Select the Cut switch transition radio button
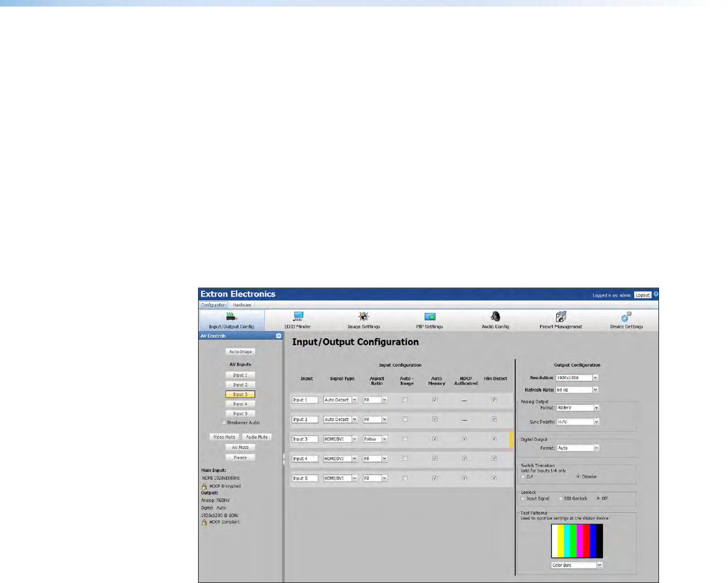Viewport: 728px width, 583px height. point(523,477)
